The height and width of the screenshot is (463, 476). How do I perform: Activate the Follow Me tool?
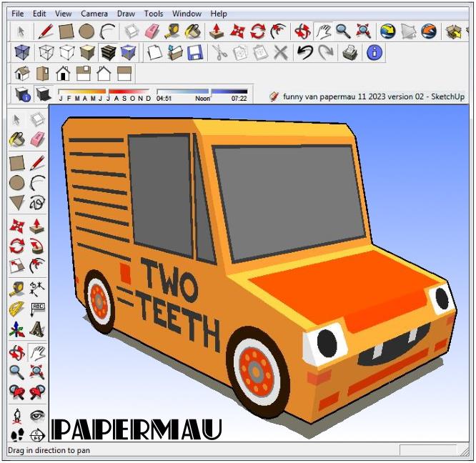[37, 247]
